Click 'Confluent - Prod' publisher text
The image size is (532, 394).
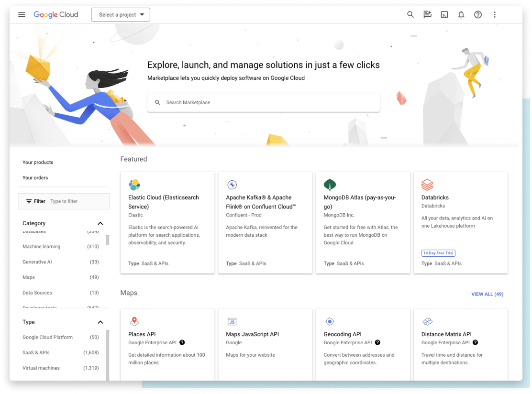244,215
